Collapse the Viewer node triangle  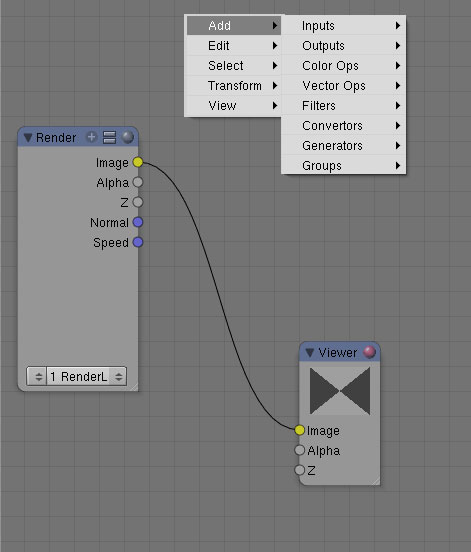[310, 352]
